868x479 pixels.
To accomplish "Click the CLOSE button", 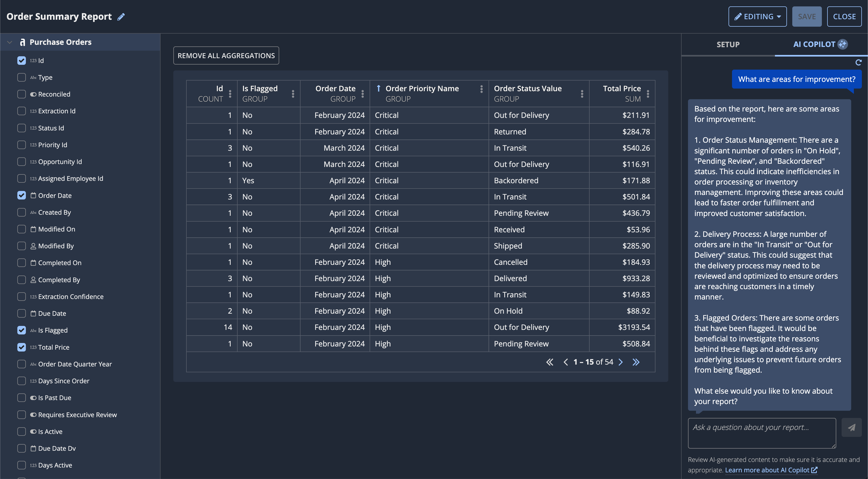I will [844, 17].
